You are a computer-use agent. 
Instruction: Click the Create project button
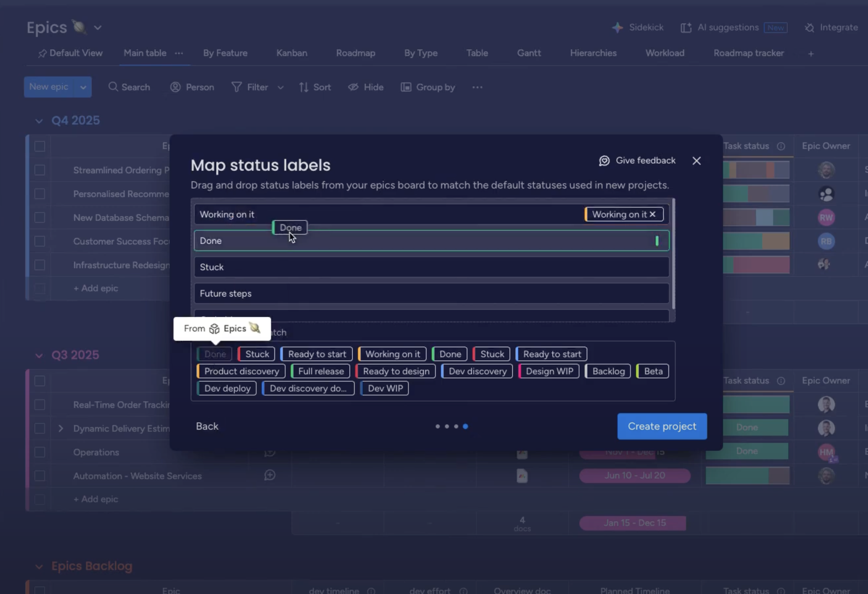[x=662, y=426]
